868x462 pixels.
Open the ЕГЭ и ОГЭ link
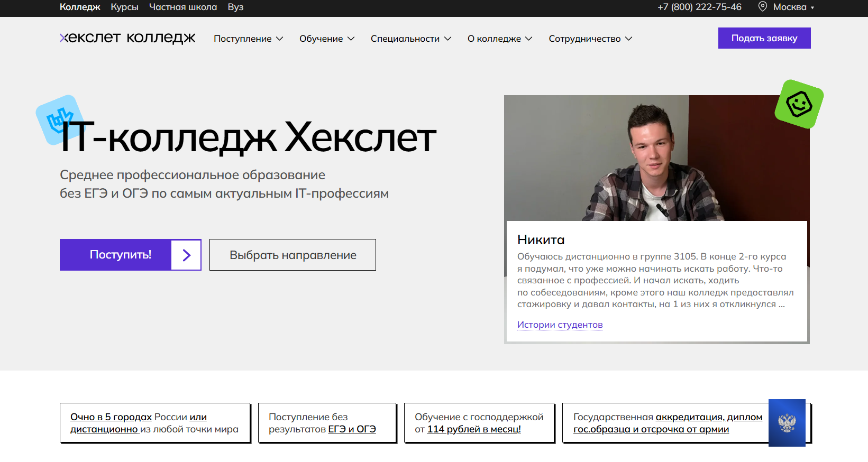tap(352, 429)
